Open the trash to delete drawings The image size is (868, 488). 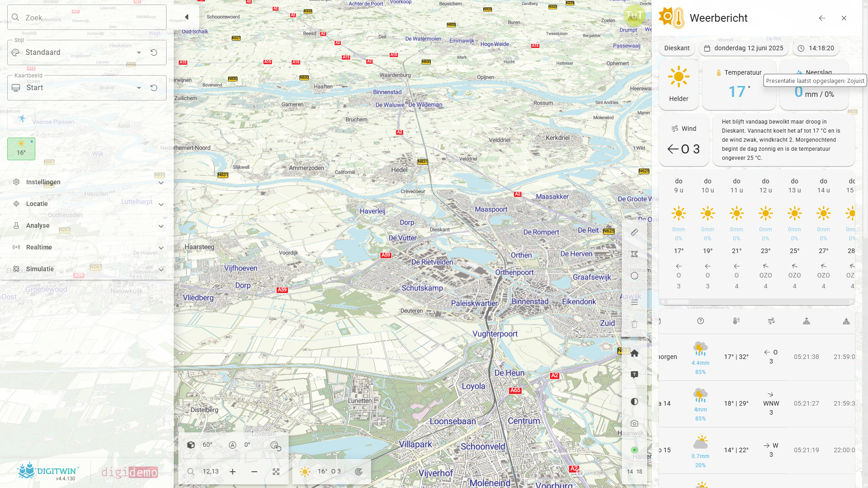pos(634,324)
